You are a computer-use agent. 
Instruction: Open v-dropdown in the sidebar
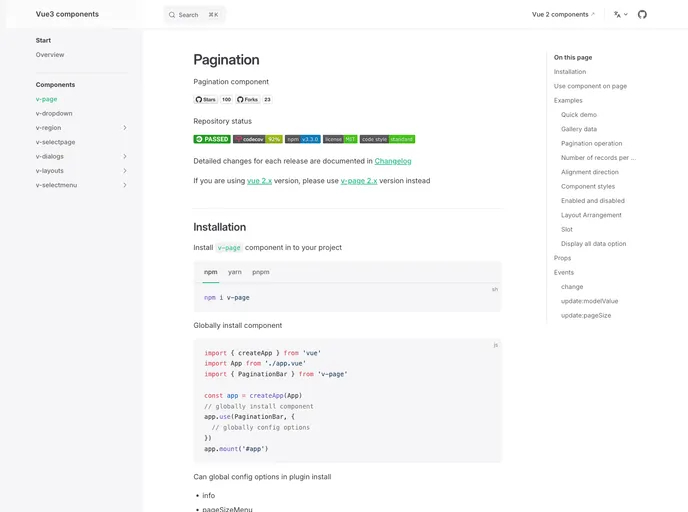click(x=54, y=113)
